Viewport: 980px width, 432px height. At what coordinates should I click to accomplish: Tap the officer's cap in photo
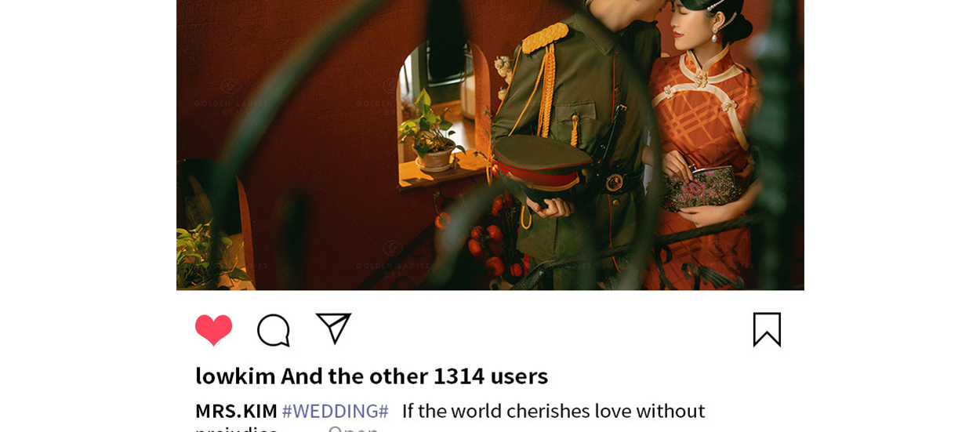[541, 165]
